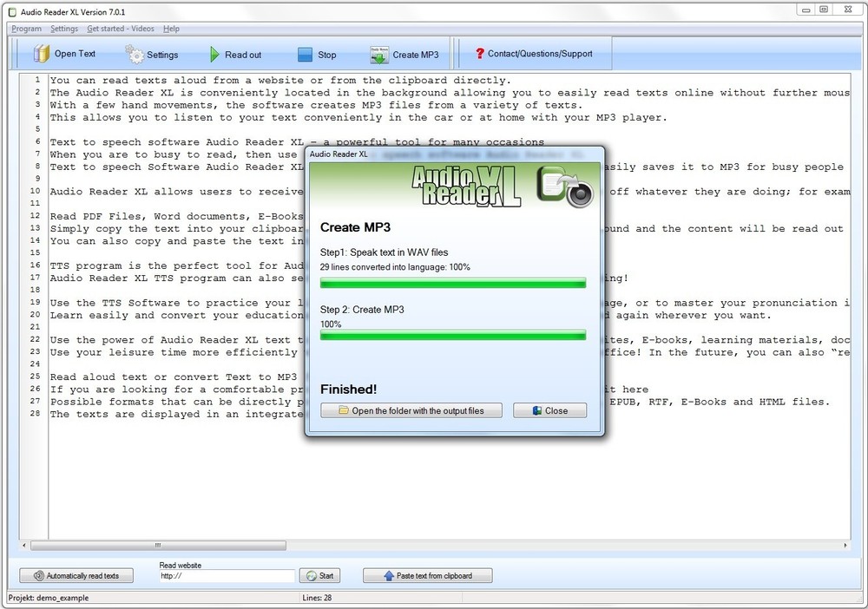Open the Program menu

click(x=26, y=29)
